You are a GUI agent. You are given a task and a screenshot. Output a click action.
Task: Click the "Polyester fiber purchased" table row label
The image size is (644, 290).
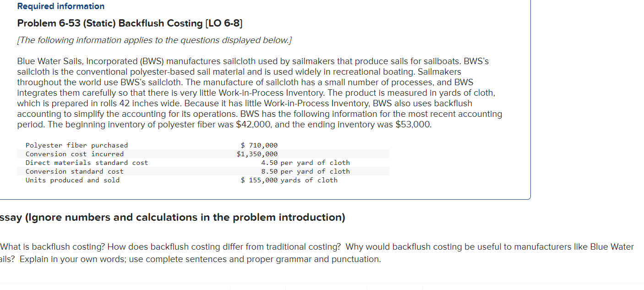pyautogui.click(x=76, y=145)
